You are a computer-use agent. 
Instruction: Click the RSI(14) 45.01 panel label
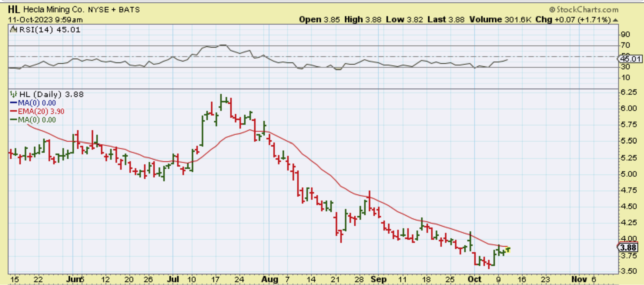(50, 30)
